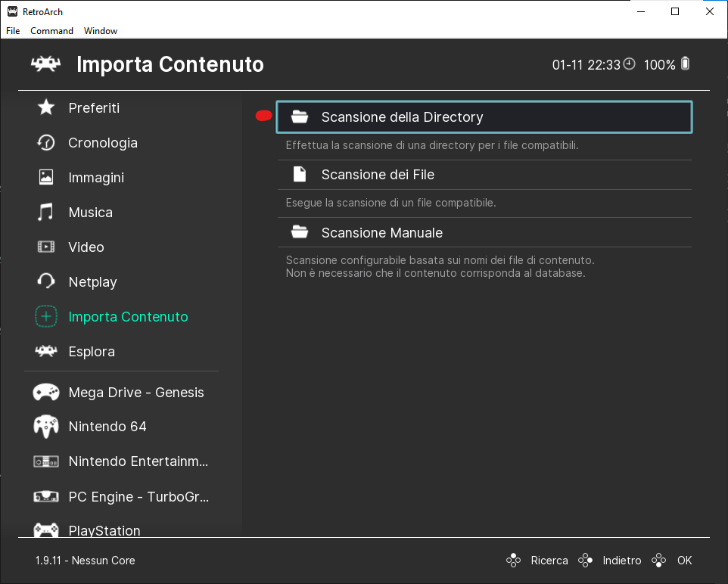Click the gamepad icon beside Indietro

(x=585, y=561)
